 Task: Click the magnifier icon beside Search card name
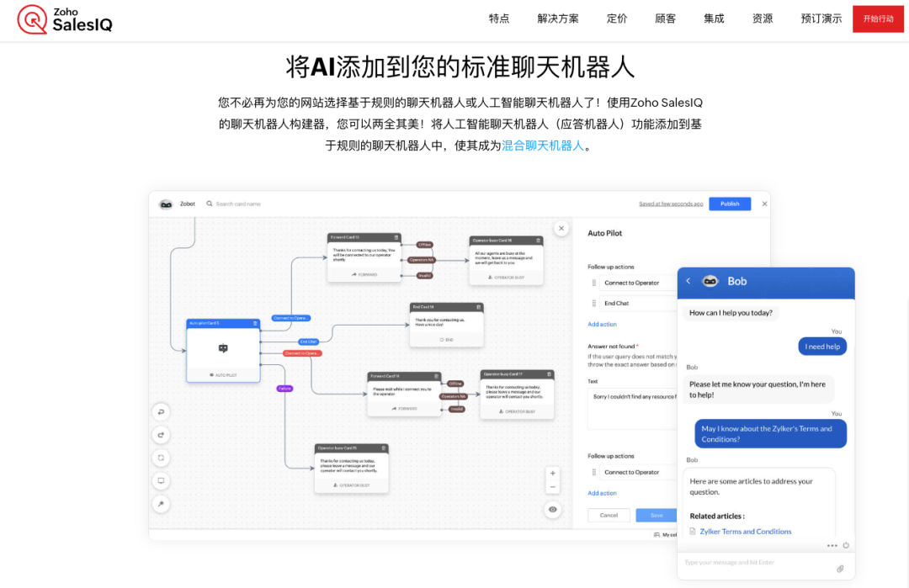coord(210,204)
